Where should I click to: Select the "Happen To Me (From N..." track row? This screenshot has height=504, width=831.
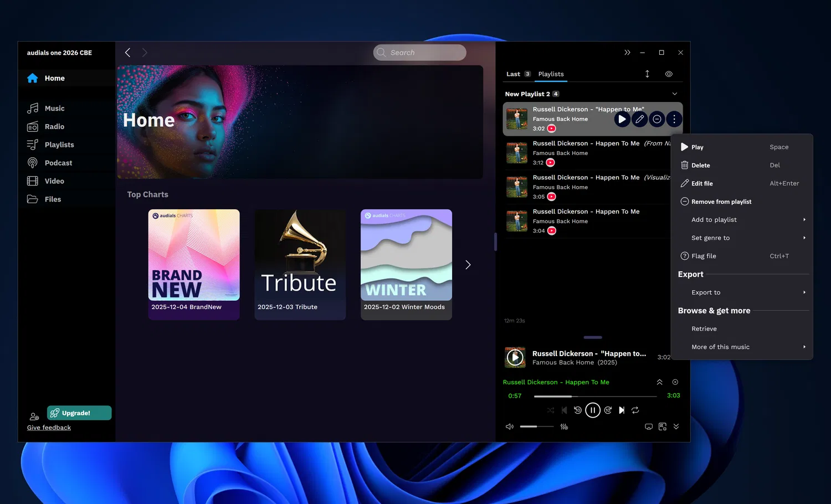pos(587,153)
